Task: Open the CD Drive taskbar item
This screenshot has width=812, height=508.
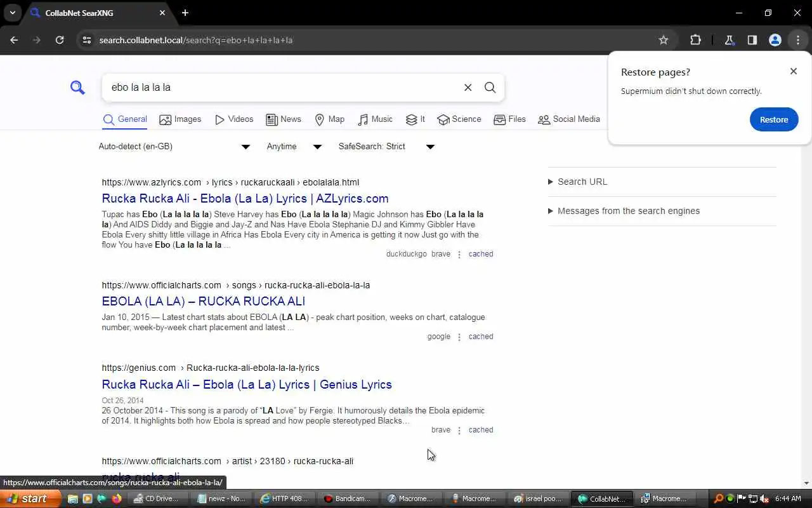Action: (157, 498)
